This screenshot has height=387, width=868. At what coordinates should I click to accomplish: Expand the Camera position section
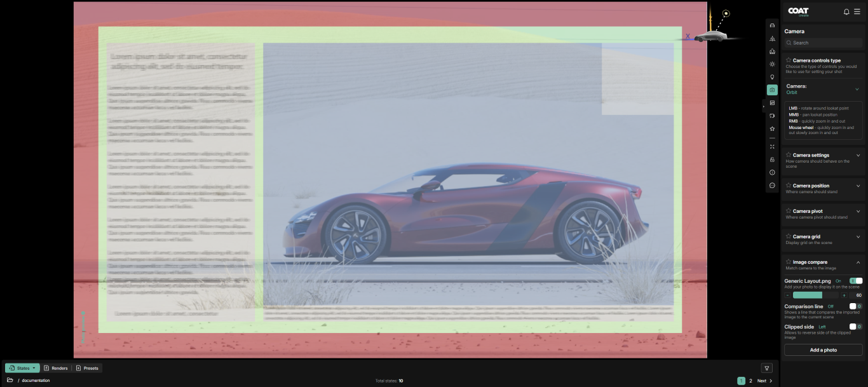click(858, 186)
